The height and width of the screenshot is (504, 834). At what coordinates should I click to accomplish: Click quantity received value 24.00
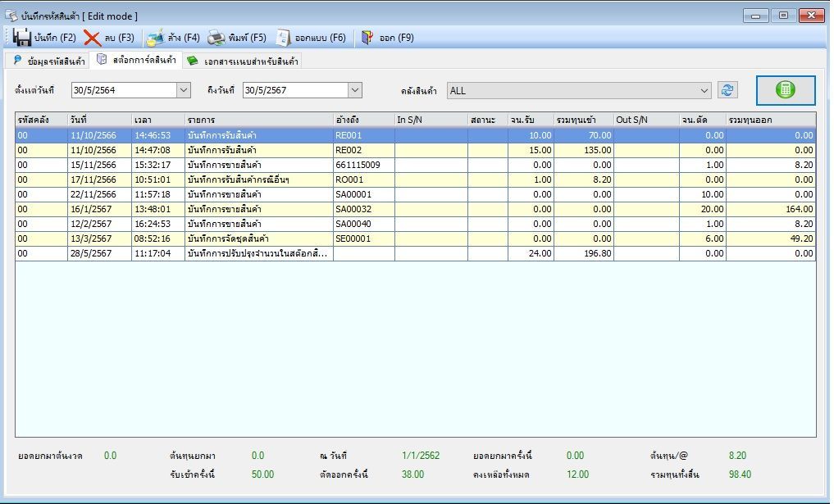pyautogui.click(x=531, y=253)
